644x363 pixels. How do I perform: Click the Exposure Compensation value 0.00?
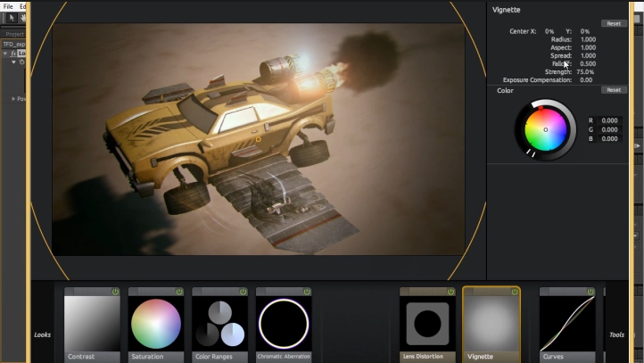coord(586,80)
